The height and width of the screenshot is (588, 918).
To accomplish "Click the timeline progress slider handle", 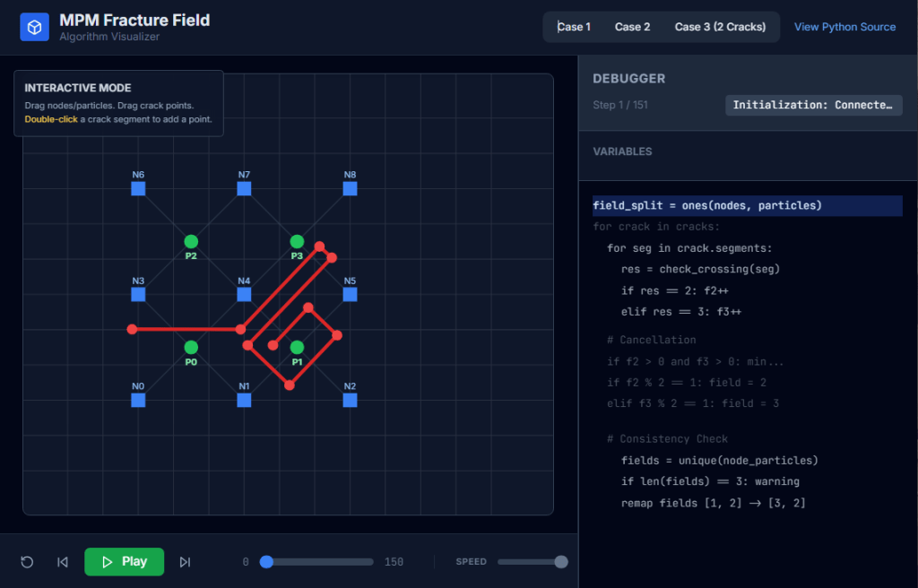I will coord(266,561).
